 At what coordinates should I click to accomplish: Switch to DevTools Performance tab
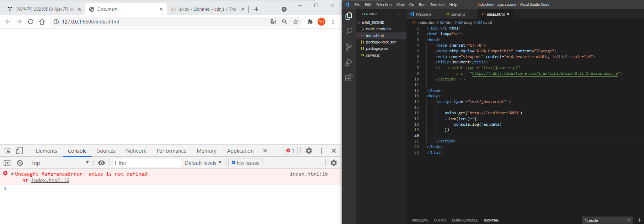coord(171,151)
